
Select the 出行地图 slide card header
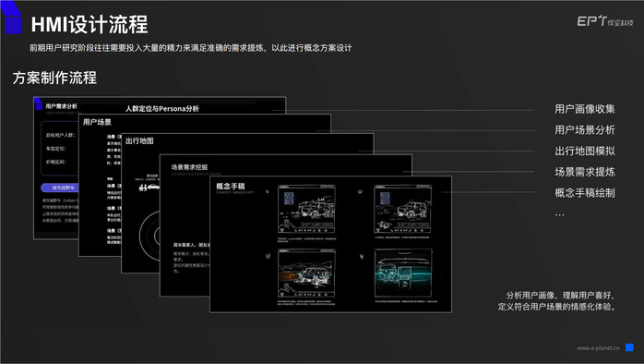pyautogui.click(x=139, y=140)
